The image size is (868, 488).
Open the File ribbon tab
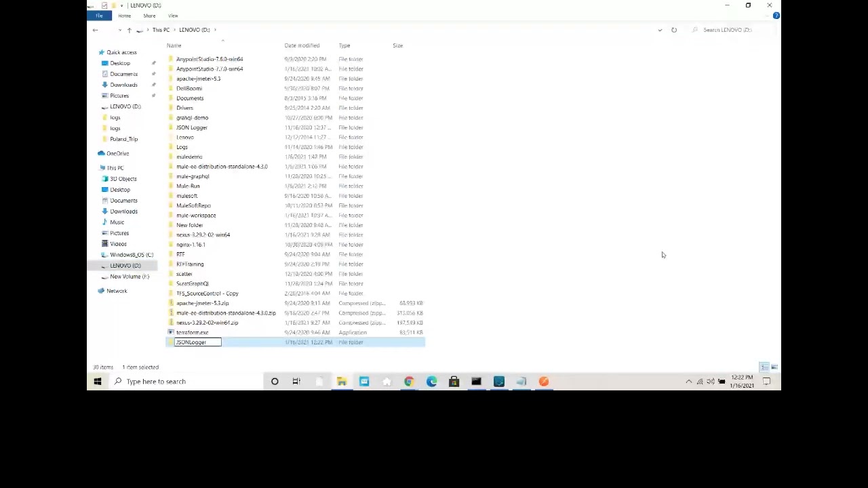(99, 16)
